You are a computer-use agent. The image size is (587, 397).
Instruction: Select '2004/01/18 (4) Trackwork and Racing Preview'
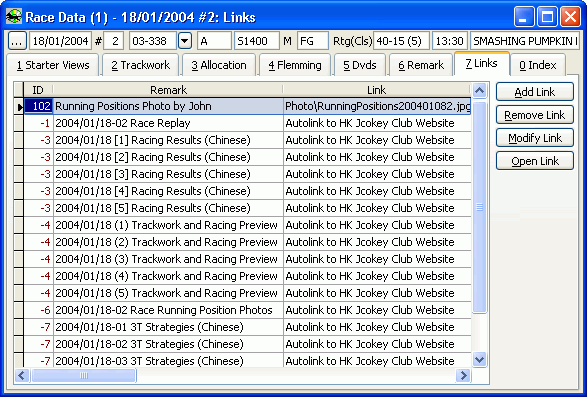pos(168,276)
